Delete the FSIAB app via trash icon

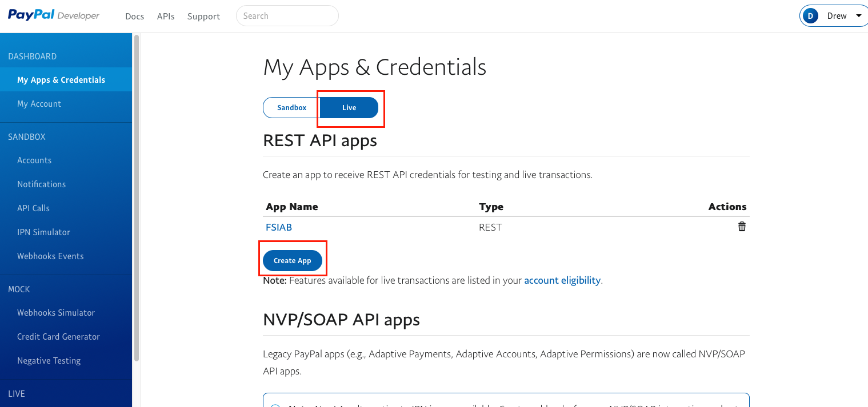pos(742,227)
